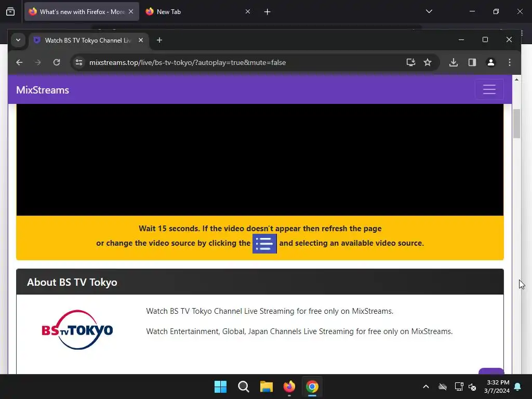Click the Chrome back arrow
The height and width of the screenshot is (399, 532).
point(19,62)
